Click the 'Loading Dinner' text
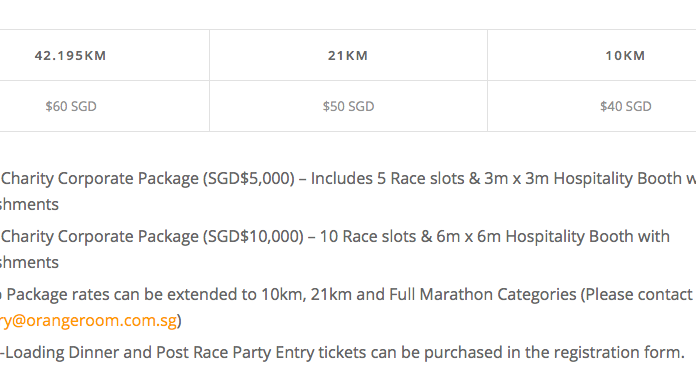The width and height of the screenshot is (696, 385). [x=62, y=353]
